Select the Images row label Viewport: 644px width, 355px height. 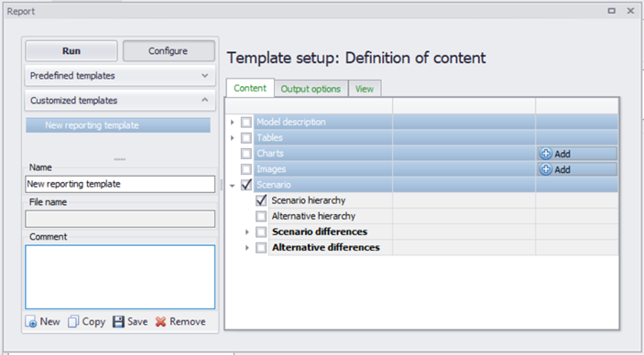pos(271,169)
